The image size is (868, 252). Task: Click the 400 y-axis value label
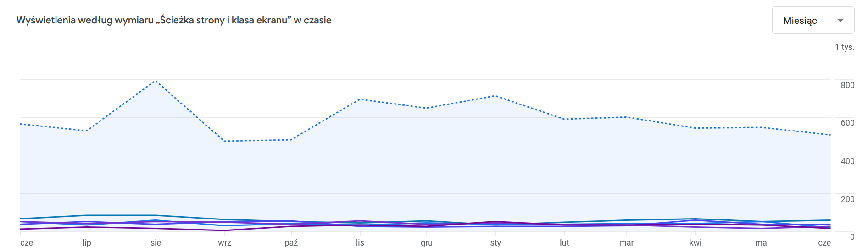point(847,161)
